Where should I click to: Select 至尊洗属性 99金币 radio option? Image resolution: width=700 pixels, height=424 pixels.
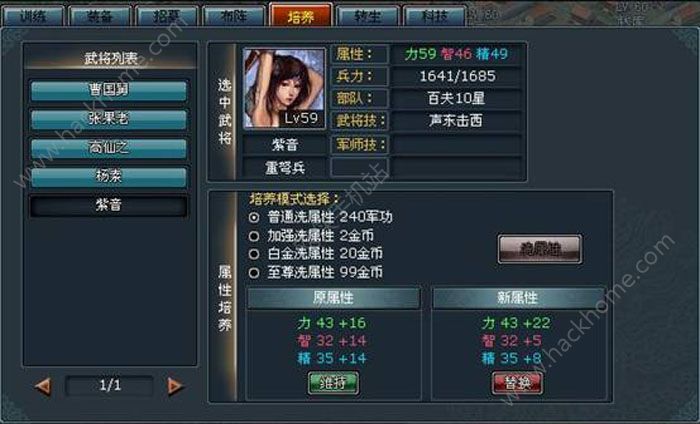[x=254, y=273]
